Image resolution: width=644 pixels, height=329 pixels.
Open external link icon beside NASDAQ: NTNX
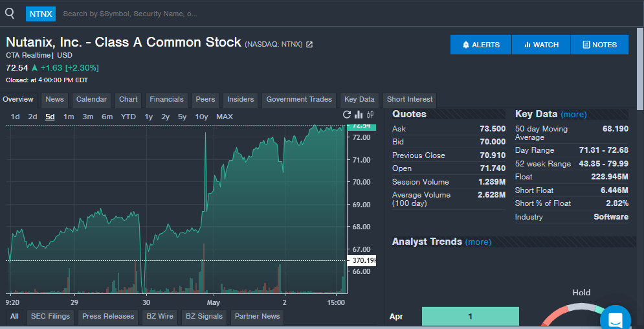[309, 44]
